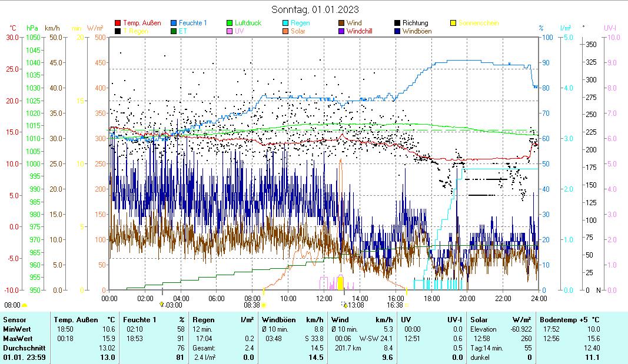The height and width of the screenshot is (364, 628).
Task: Click the Windböen table column header
Action: click(279, 320)
